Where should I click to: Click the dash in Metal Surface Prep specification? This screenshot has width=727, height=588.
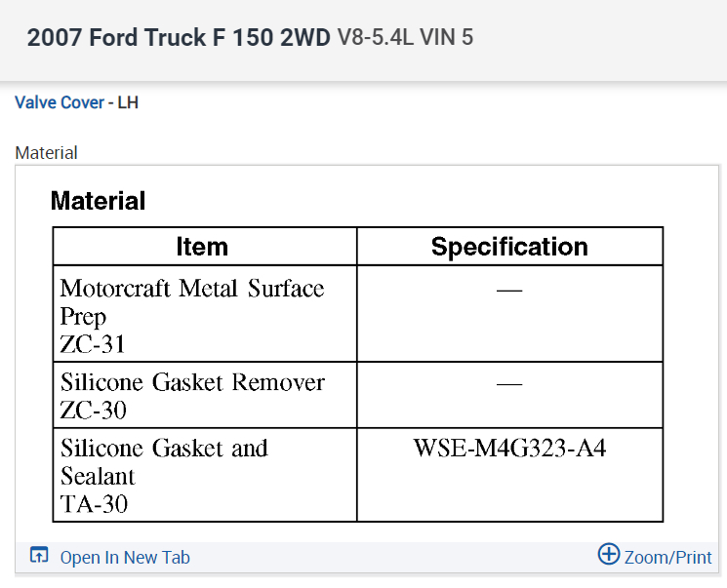[509, 291]
